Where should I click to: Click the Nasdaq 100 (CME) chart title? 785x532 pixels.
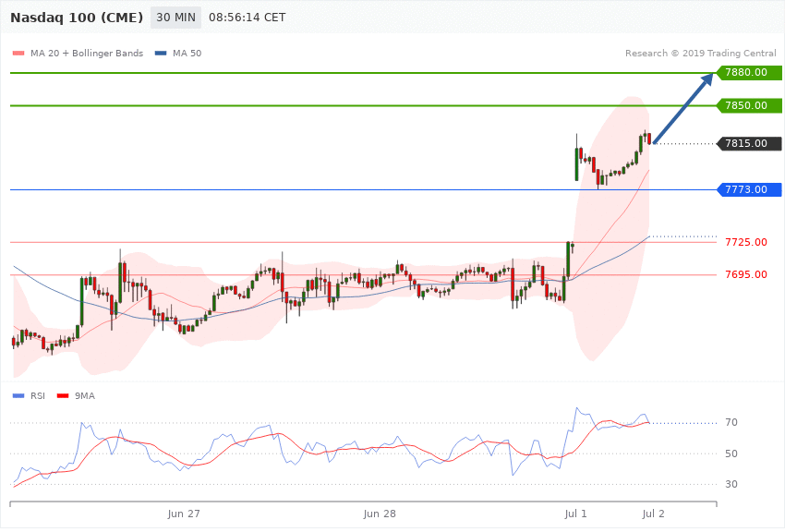coord(77,18)
